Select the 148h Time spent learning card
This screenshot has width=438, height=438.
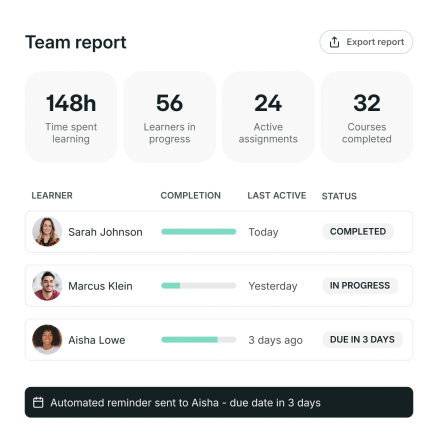(71, 117)
